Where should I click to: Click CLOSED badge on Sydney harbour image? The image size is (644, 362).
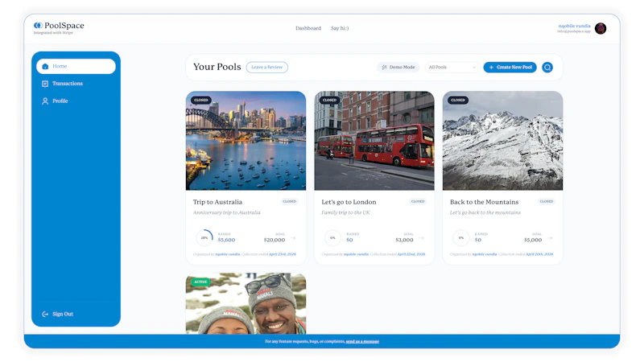click(x=200, y=100)
